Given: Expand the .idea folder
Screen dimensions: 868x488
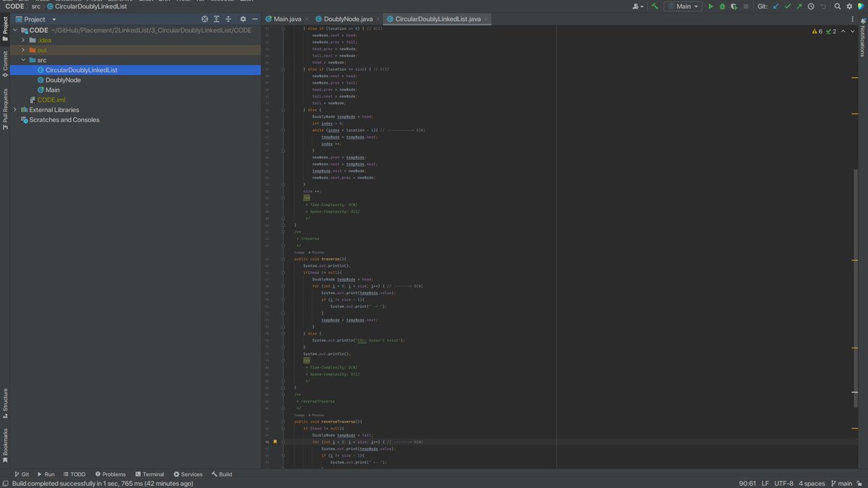Looking at the screenshot, I should (x=23, y=40).
